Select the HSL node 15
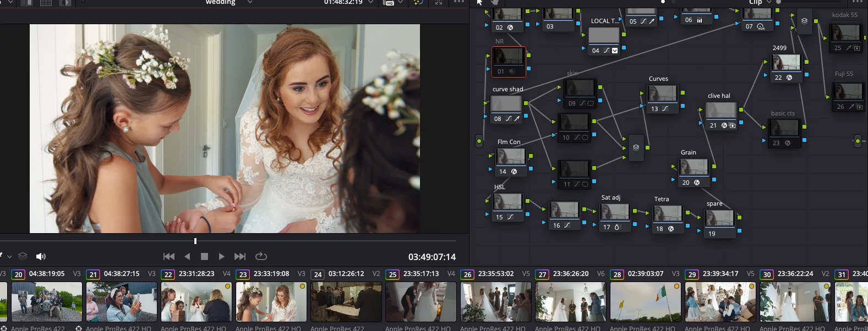Screen dimensions: 868x331 (x=507, y=207)
